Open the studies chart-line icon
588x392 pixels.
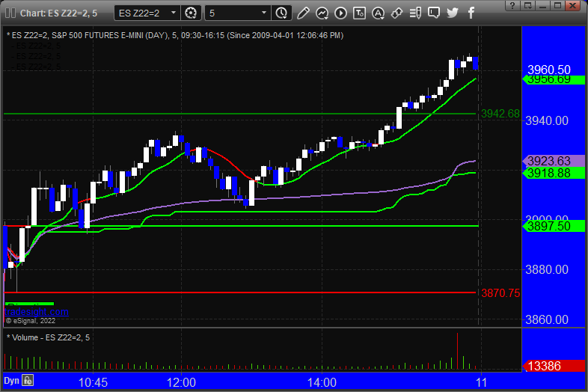[x=322, y=13]
